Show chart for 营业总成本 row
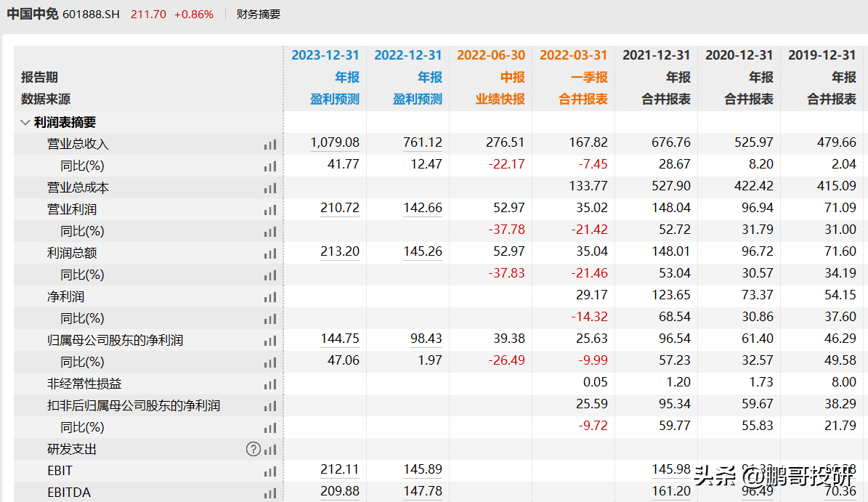Screen dimensions: 868x502 click(x=270, y=189)
